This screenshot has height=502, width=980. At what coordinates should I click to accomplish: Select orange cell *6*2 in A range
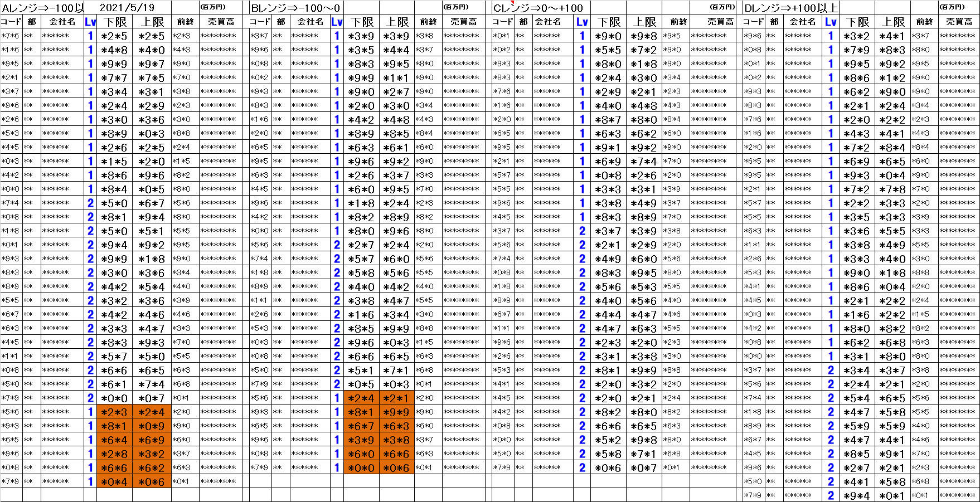tap(152, 467)
